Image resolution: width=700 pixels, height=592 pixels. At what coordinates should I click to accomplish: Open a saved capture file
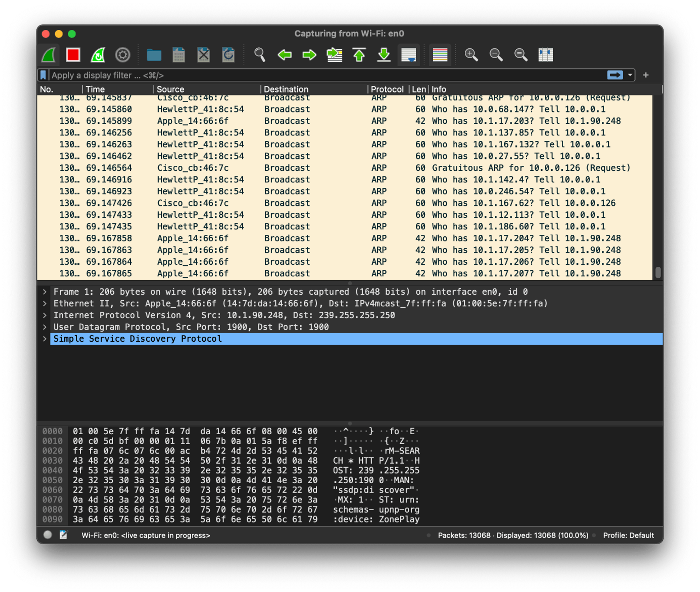coord(153,54)
